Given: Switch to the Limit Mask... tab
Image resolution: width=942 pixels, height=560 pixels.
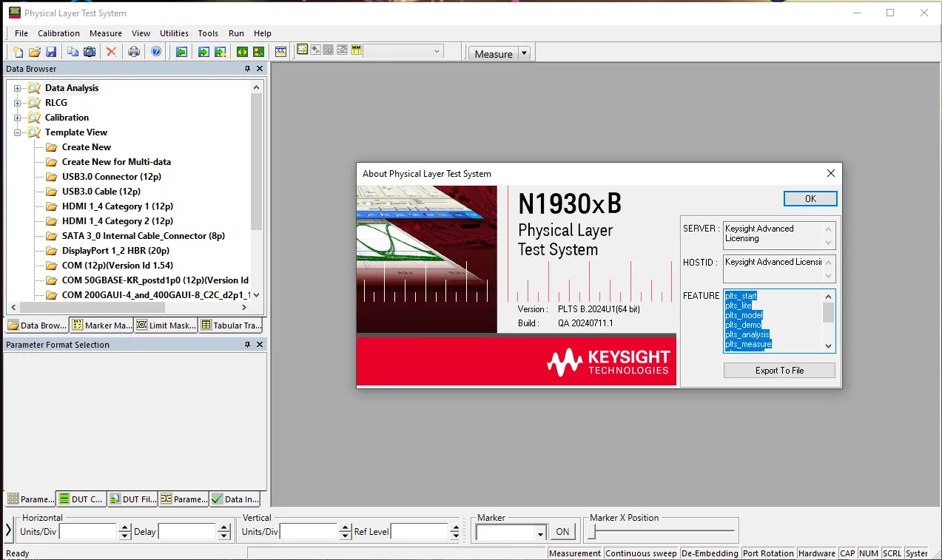Looking at the screenshot, I should (x=166, y=325).
